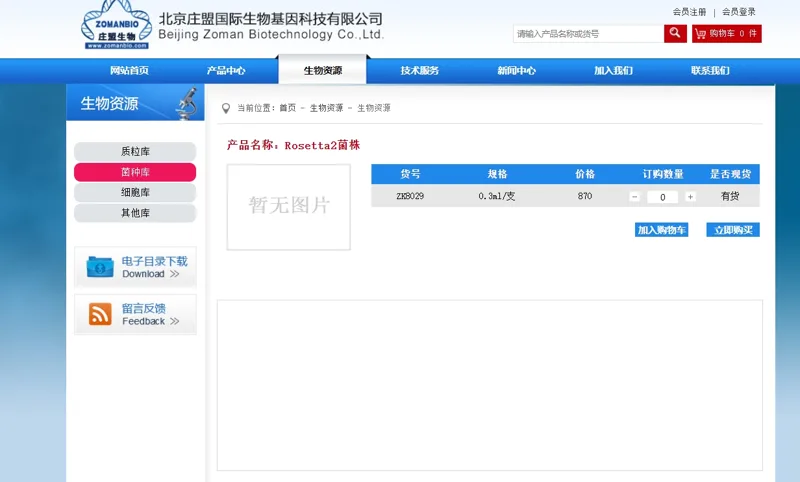Click the price 870 cell
This screenshot has height=482, width=800.
coord(585,196)
